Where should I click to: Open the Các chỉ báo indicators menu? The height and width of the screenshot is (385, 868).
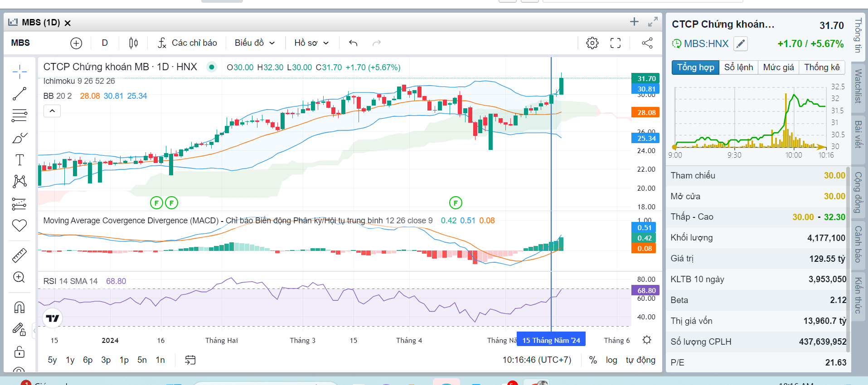point(187,43)
